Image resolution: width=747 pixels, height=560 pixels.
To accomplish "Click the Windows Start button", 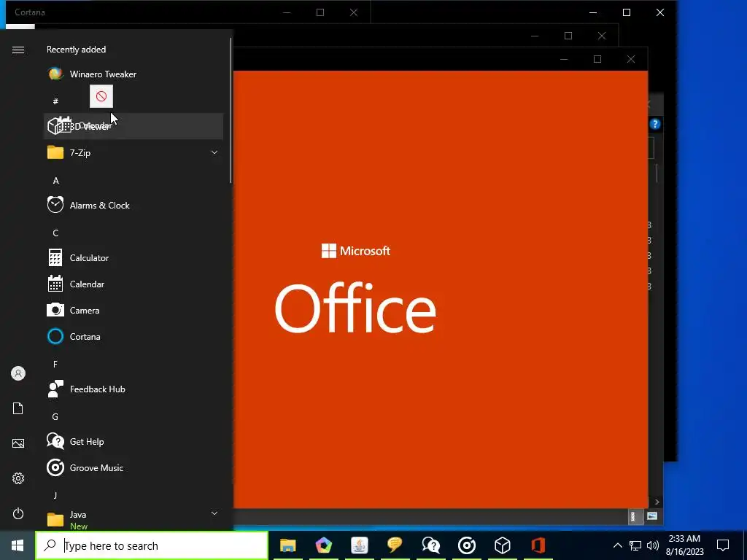I will [x=18, y=545].
